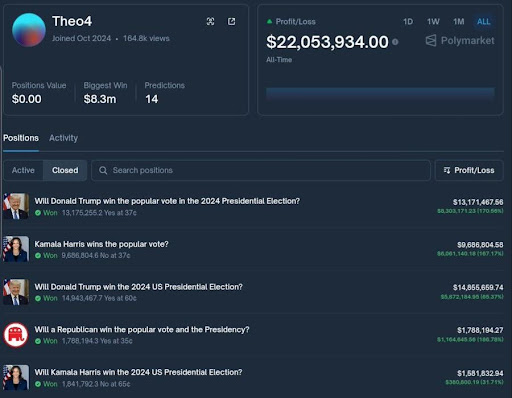Click the 164.8k views text

146,38
